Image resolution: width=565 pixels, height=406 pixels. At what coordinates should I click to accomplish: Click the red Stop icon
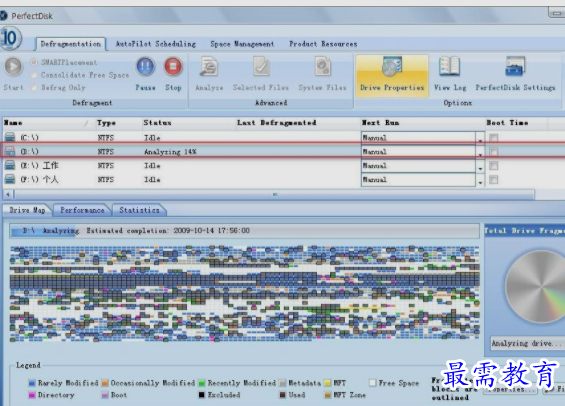[173, 67]
